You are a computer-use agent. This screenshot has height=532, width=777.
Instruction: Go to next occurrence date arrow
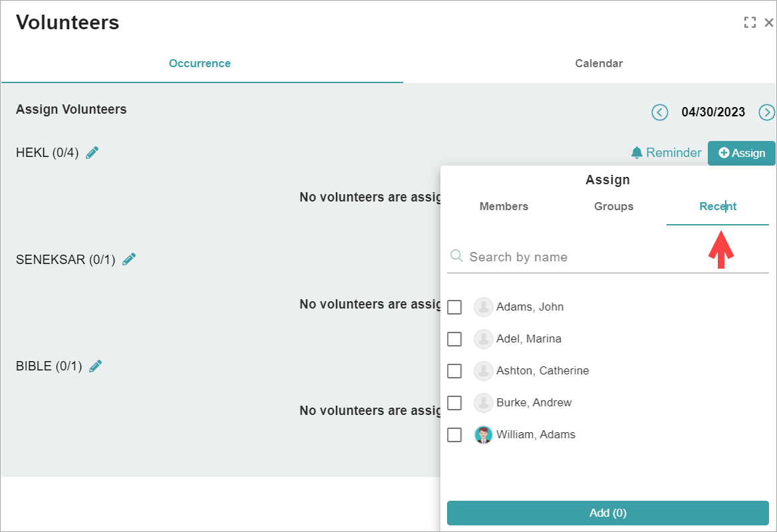pos(766,112)
